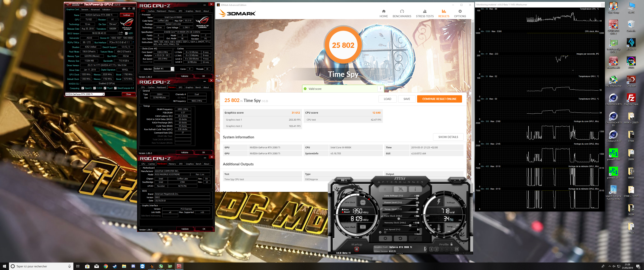644x270 pixels.
Task: Click the Afterburner profile lock icon
Action: (x=452, y=244)
